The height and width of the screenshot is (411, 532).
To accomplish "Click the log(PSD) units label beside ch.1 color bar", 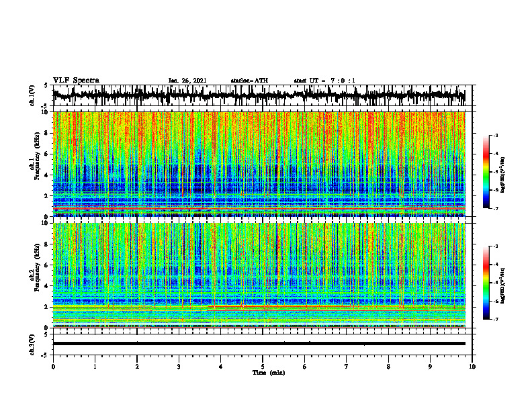I will (x=503, y=175).
